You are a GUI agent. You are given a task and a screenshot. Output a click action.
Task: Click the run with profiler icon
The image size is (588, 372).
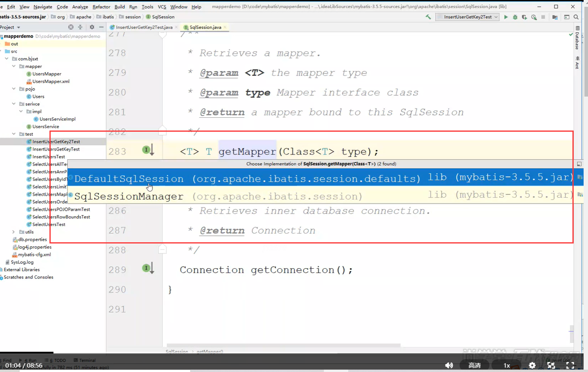coord(534,17)
